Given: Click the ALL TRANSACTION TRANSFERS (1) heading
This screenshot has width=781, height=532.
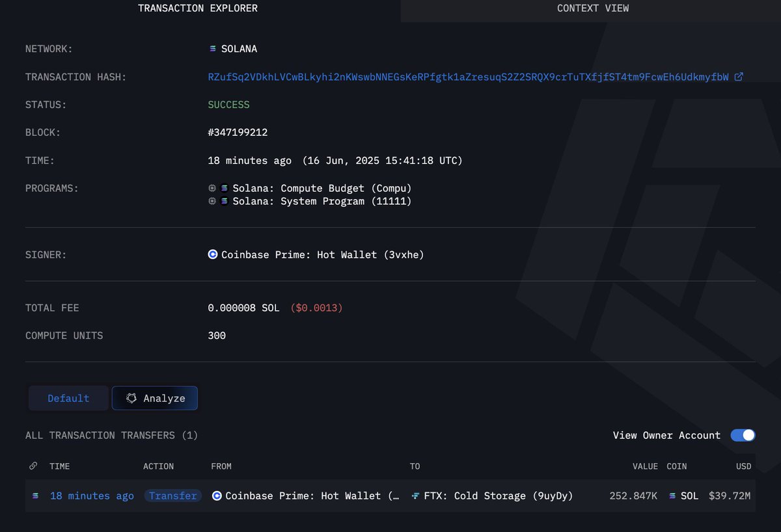Looking at the screenshot, I should coord(111,435).
